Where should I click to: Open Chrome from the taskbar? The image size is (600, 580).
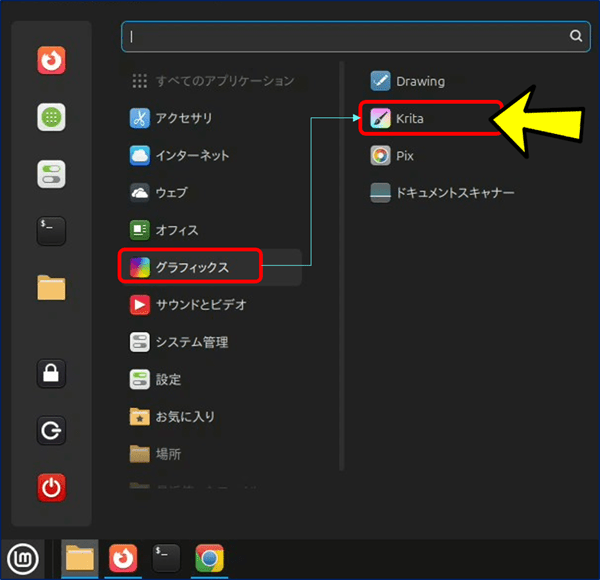(x=209, y=559)
